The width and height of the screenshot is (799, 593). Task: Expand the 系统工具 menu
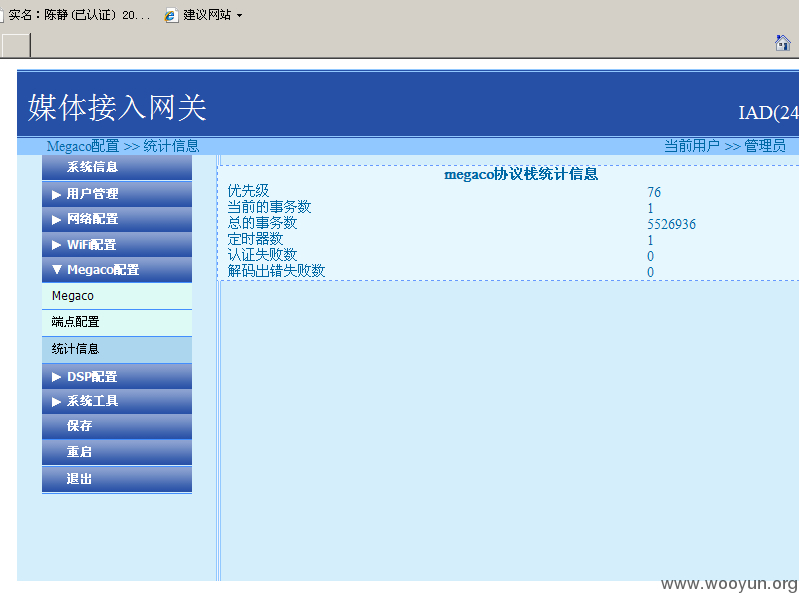pyautogui.click(x=117, y=401)
